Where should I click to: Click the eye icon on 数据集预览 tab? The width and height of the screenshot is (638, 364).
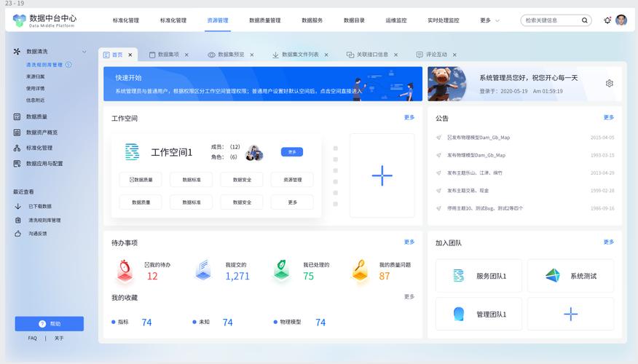coord(211,55)
